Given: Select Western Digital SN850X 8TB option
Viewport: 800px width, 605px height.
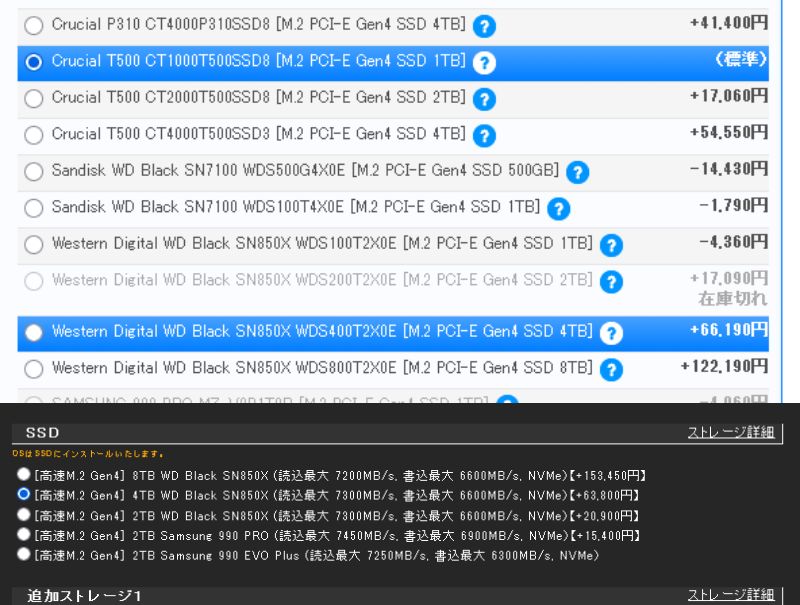Looking at the screenshot, I should point(34,369).
